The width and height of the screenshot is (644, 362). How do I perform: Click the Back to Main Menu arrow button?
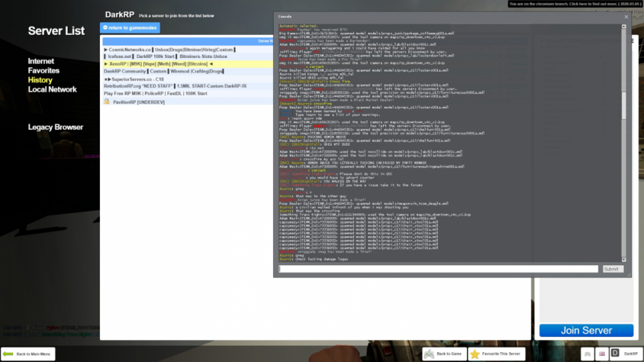tap(28, 354)
